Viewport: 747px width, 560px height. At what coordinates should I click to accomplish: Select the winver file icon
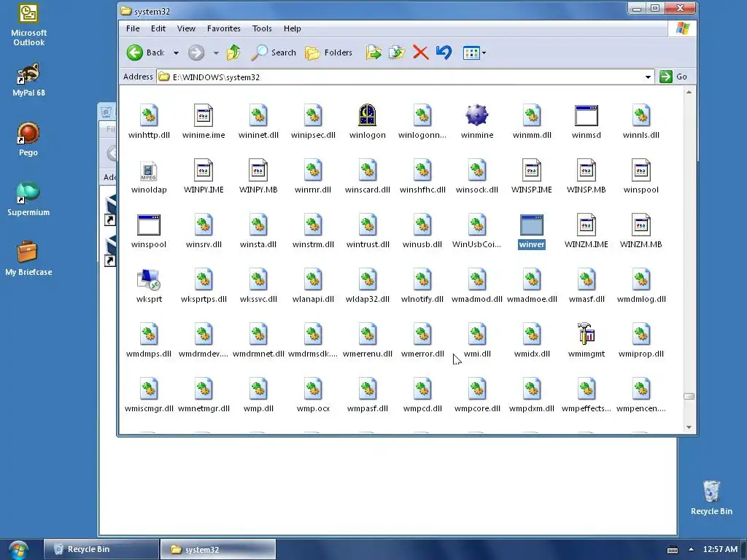532,225
